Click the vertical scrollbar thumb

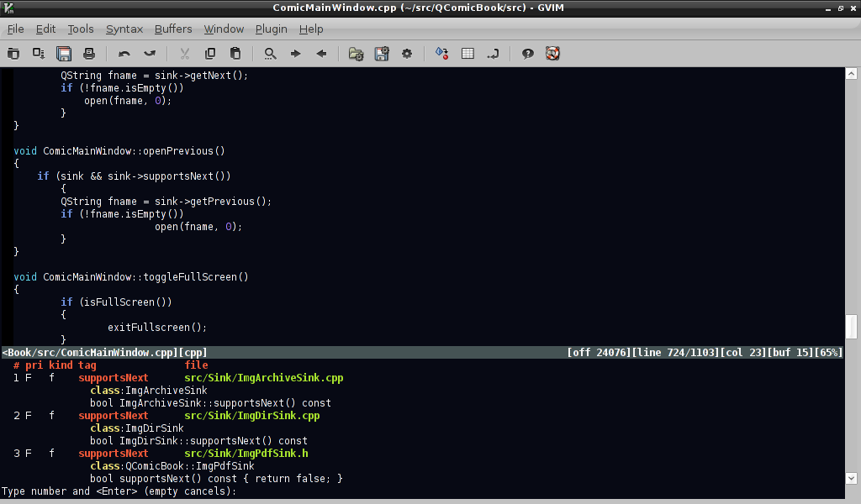tap(851, 327)
